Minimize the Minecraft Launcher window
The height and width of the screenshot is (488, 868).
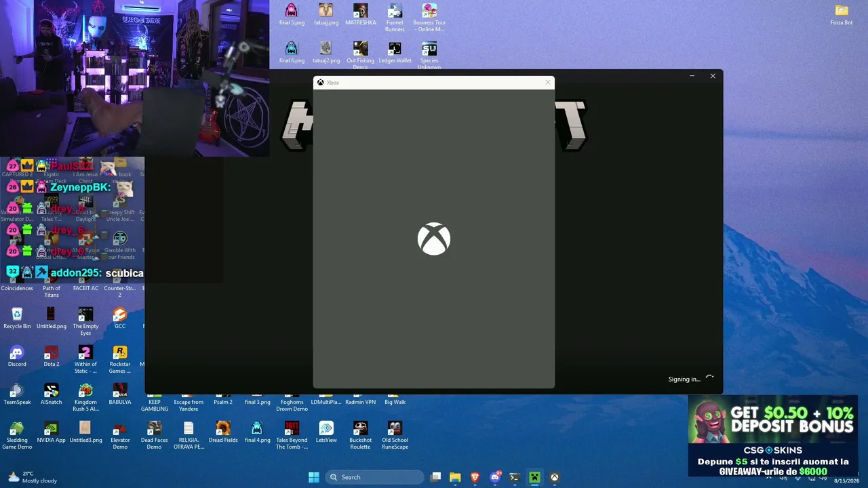click(x=692, y=76)
